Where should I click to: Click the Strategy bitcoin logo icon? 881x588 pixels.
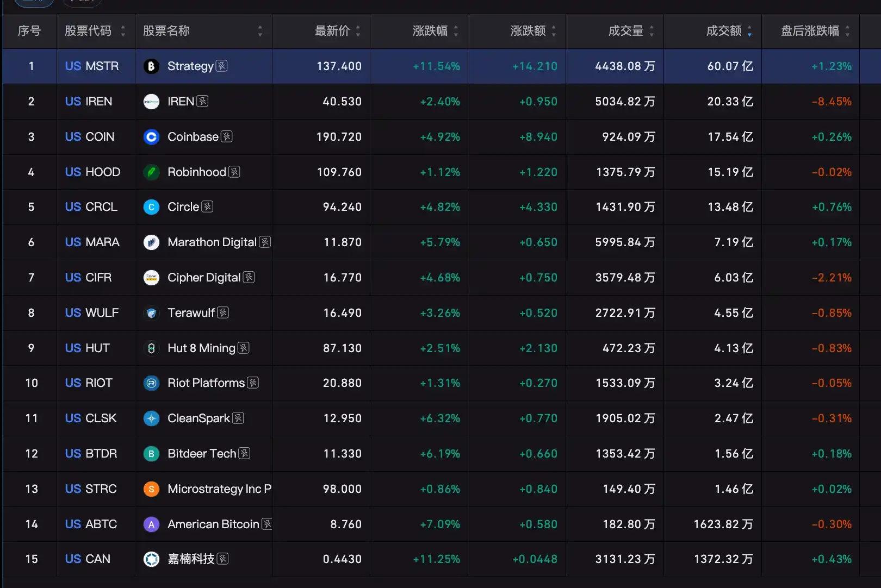(151, 66)
